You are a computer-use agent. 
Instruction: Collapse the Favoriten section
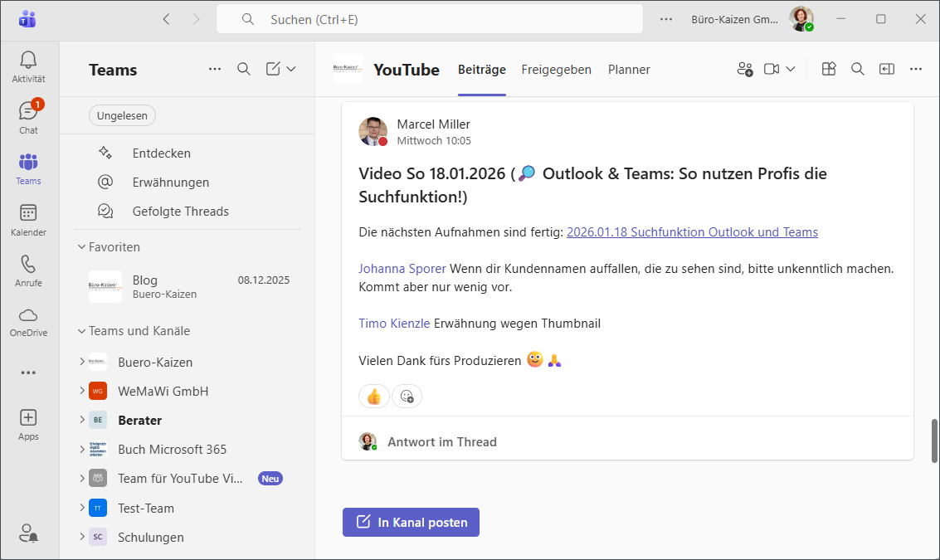pos(82,247)
